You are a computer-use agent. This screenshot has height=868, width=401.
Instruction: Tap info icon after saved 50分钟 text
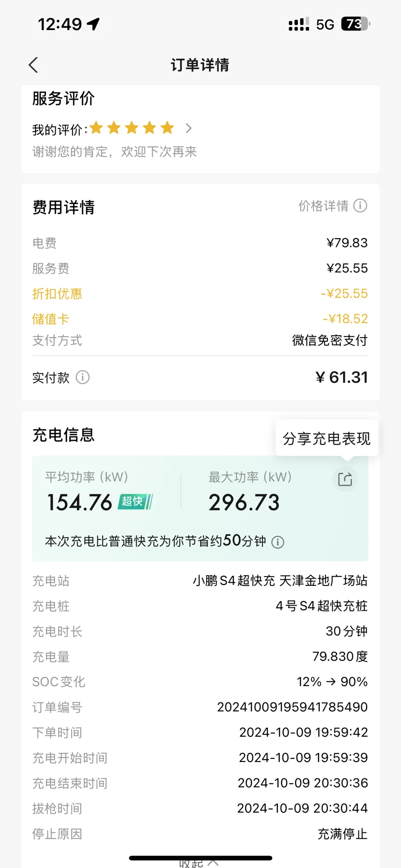pyautogui.click(x=278, y=542)
